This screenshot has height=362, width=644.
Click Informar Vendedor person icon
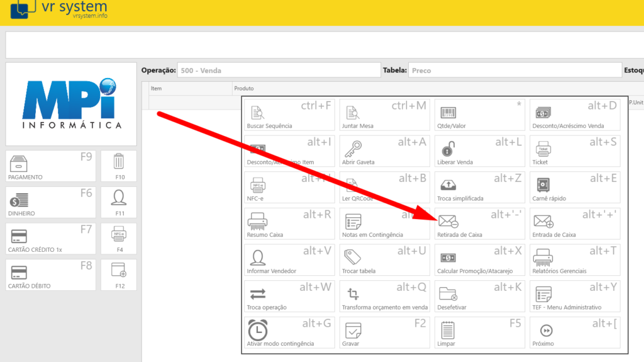pyautogui.click(x=257, y=257)
